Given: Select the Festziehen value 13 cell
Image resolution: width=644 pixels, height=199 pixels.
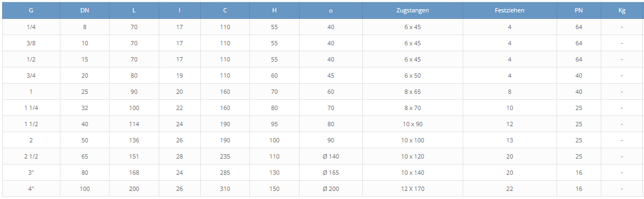Looking at the screenshot, I should (x=509, y=140).
